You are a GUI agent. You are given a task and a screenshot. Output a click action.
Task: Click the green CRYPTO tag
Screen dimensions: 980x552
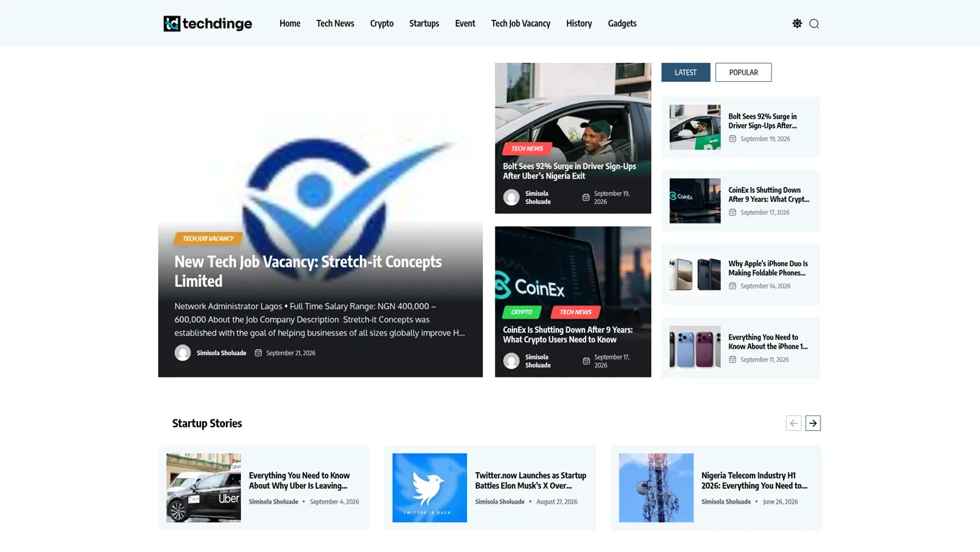[521, 312]
